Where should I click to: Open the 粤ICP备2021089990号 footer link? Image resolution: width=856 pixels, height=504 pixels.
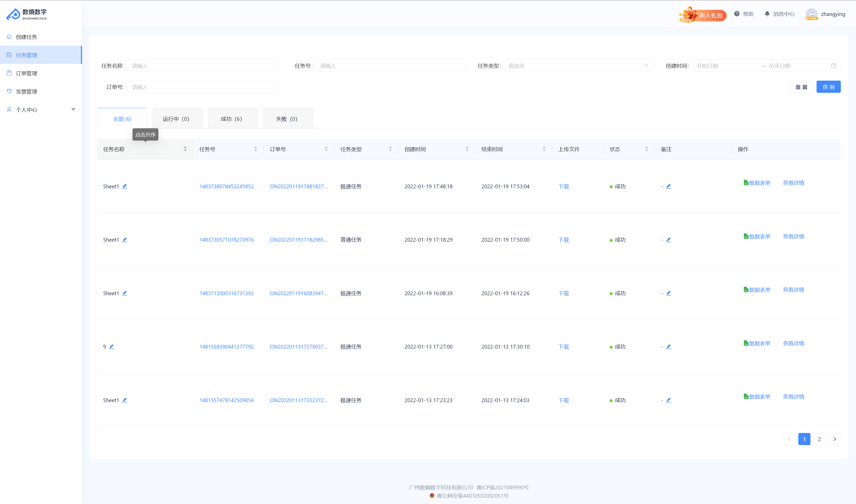click(x=503, y=487)
